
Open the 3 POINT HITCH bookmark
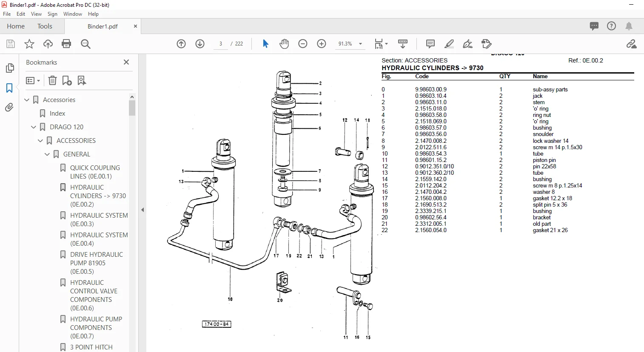(x=91, y=347)
